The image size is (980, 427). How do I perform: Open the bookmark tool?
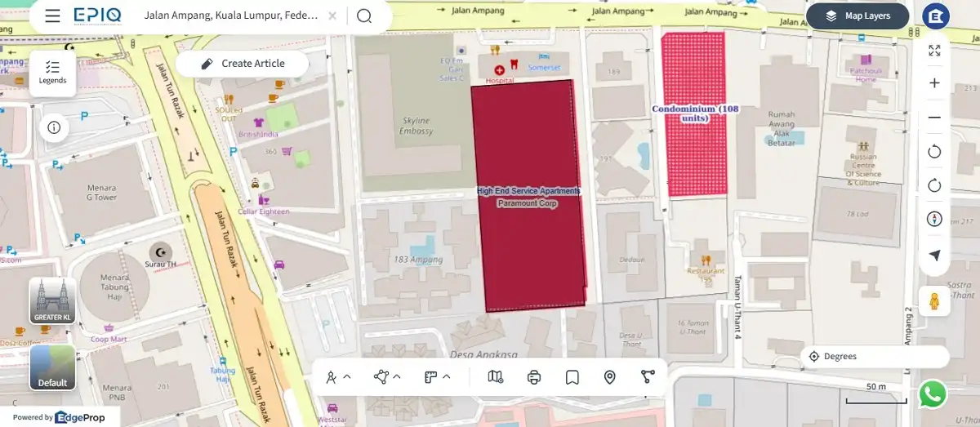coord(572,376)
